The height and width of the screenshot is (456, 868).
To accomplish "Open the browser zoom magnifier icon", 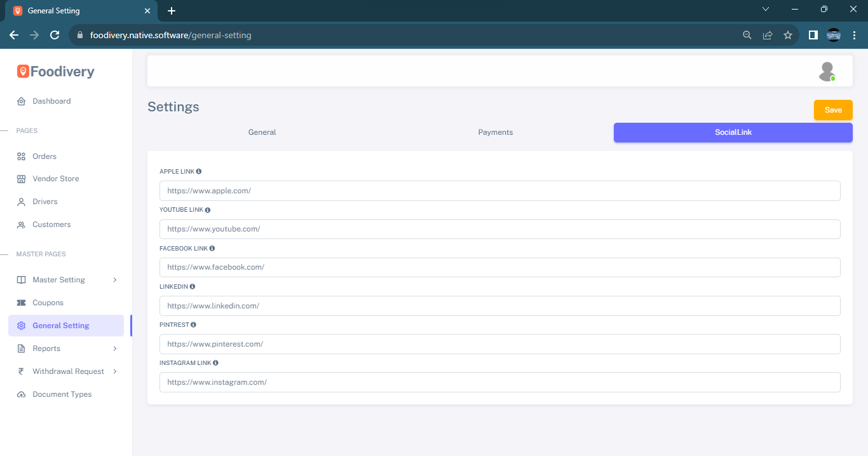I will click(x=747, y=35).
